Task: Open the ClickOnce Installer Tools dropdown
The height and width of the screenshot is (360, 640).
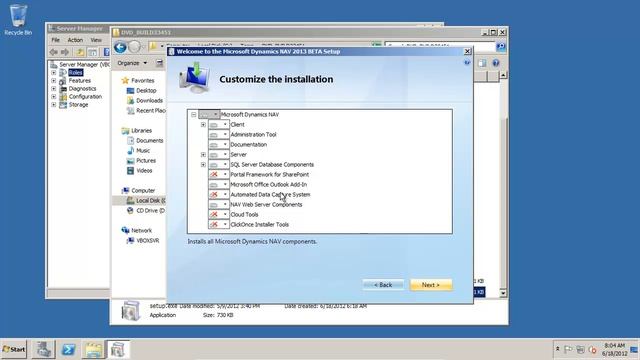Action: (219, 224)
